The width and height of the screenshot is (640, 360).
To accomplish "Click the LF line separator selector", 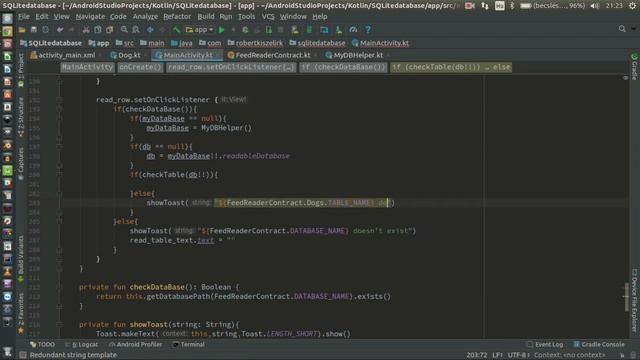I will (x=498, y=355).
